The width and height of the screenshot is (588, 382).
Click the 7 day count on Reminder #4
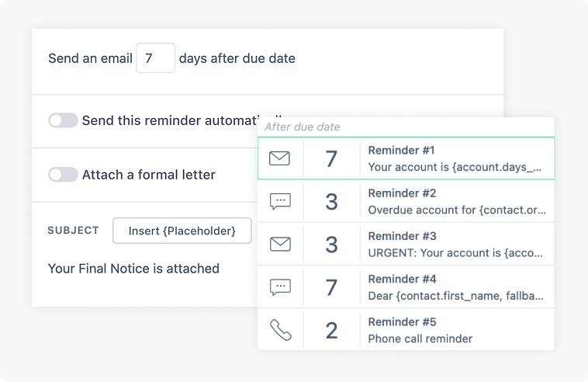331,287
